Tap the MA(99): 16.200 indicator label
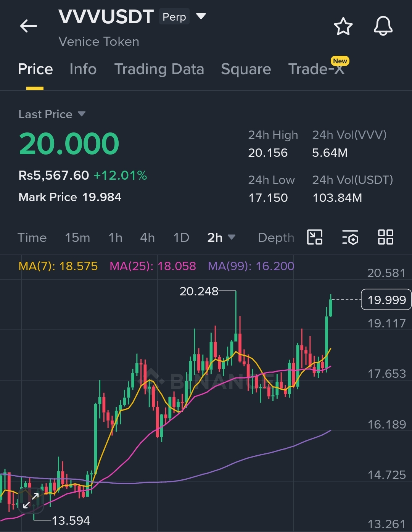The image size is (412, 532). pos(251,266)
